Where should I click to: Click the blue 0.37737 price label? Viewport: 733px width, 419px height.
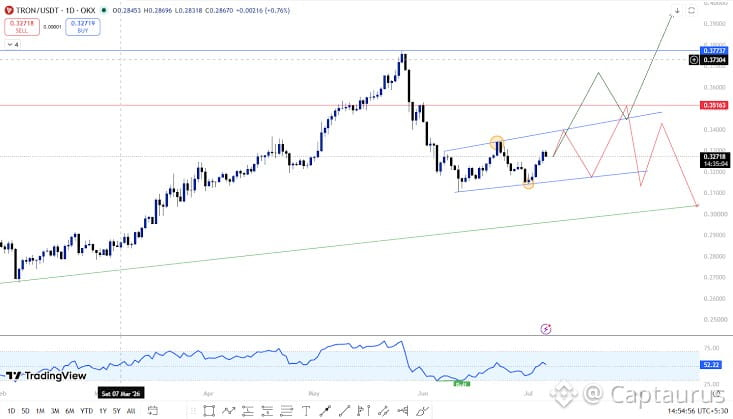pos(714,51)
